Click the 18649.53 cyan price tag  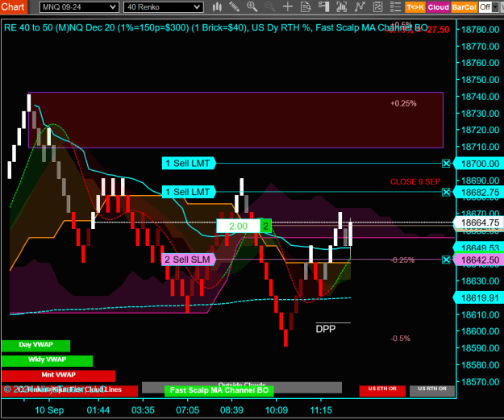478,247
